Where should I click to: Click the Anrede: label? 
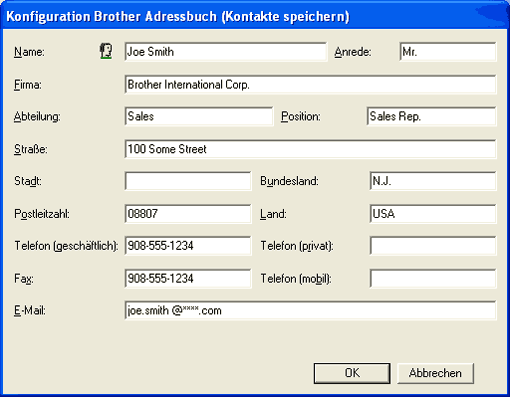tap(353, 52)
